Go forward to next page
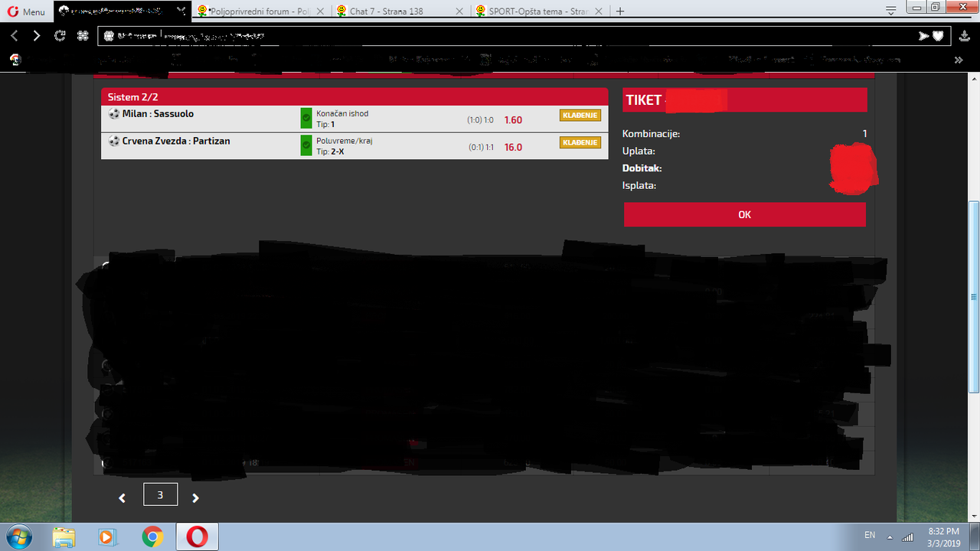Image resolution: width=980 pixels, height=551 pixels. 37,36
